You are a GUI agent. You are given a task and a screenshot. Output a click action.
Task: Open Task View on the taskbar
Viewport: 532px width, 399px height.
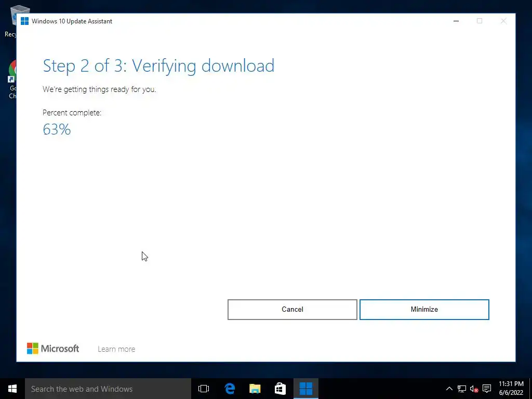(x=204, y=389)
